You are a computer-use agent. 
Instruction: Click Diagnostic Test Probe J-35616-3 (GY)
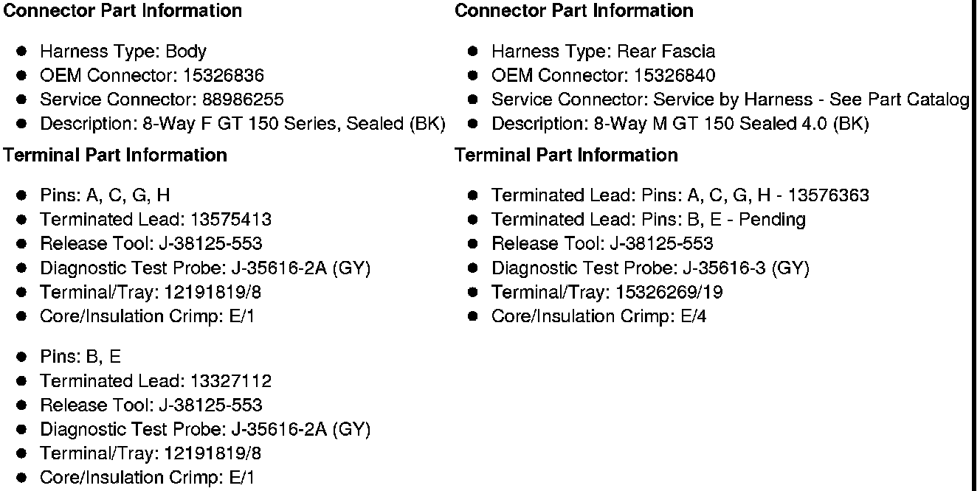(x=650, y=268)
